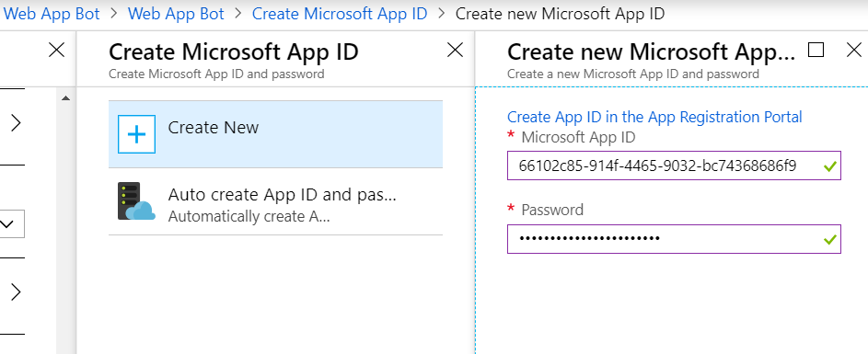The image size is (868, 354).
Task: Open Create App ID in App Registration Portal link
Action: [654, 118]
